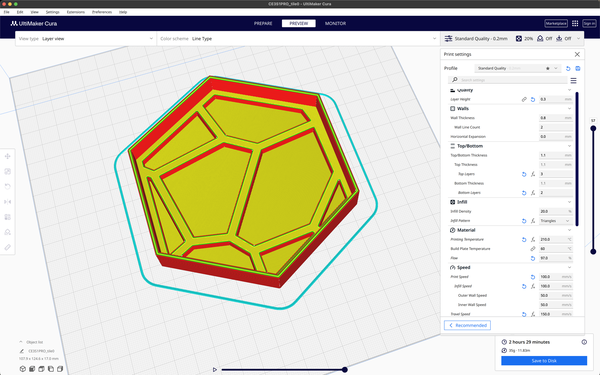Image resolution: width=600 pixels, height=375 pixels.
Task: Click the settings panel vertical scrollbar
Action: coord(577,159)
